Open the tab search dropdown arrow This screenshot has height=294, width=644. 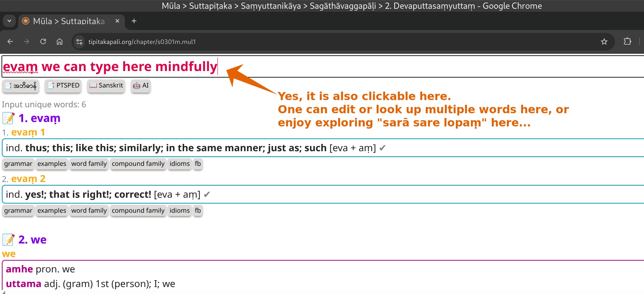[x=9, y=21]
